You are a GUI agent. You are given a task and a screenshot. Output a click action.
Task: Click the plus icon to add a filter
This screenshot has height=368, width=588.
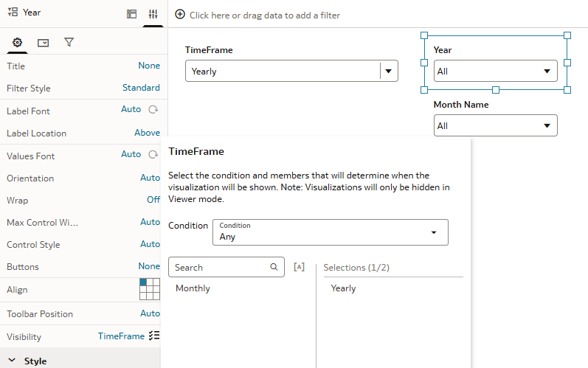(180, 15)
